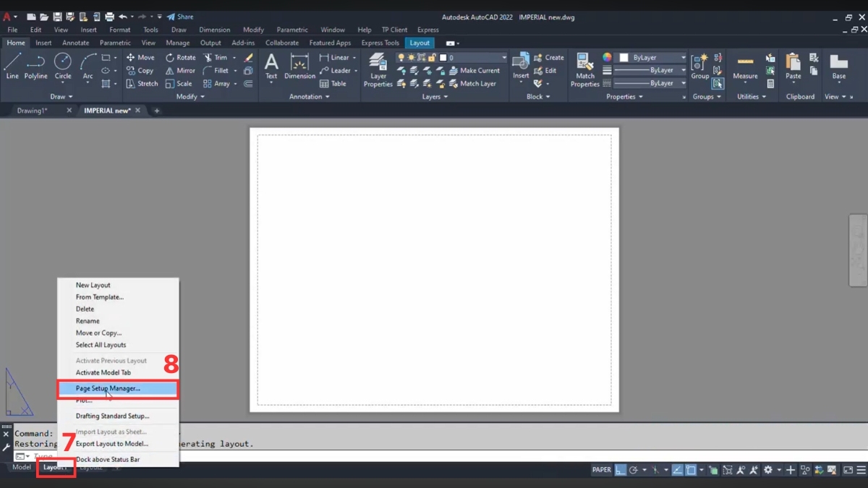The image size is (868, 488).
Task: Click the Scale tool
Action: [x=179, y=83]
